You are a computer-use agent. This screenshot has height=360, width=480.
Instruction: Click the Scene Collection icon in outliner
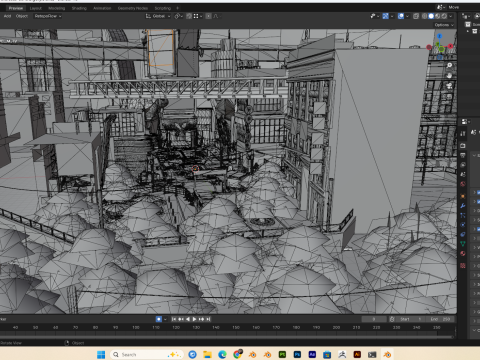(x=468, y=24)
